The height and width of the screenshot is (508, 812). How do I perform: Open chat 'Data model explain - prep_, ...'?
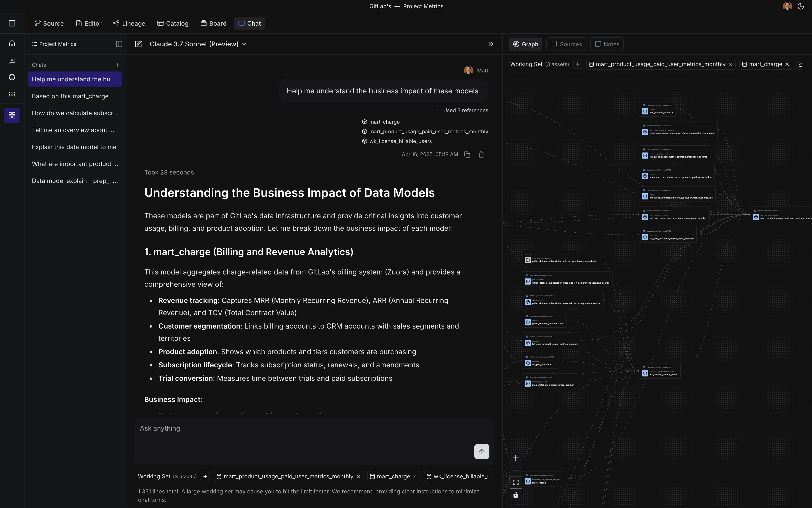point(75,181)
